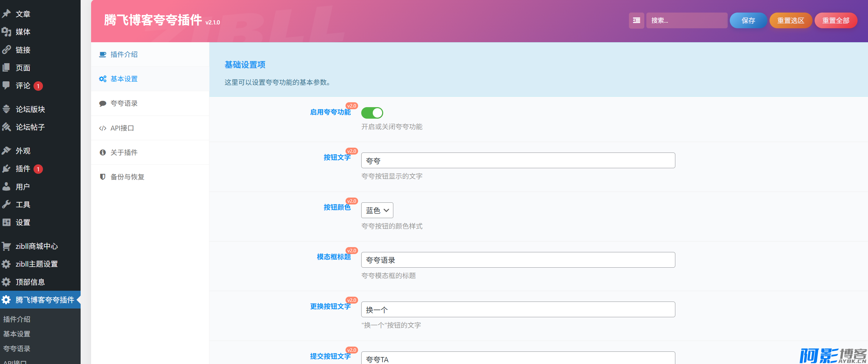Open the 评论 menu in the sidebar

click(x=23, y=86)
